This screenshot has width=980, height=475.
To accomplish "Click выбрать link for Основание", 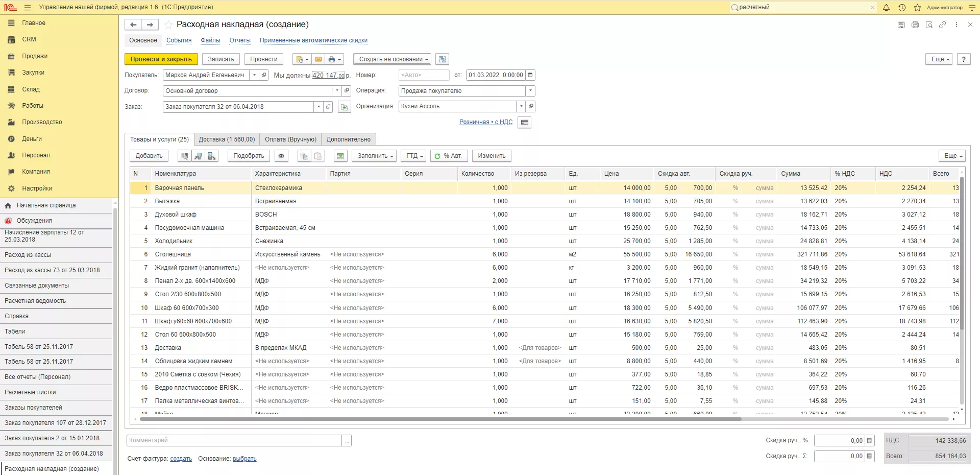I will pyautogui.click(x=244, y=459).
